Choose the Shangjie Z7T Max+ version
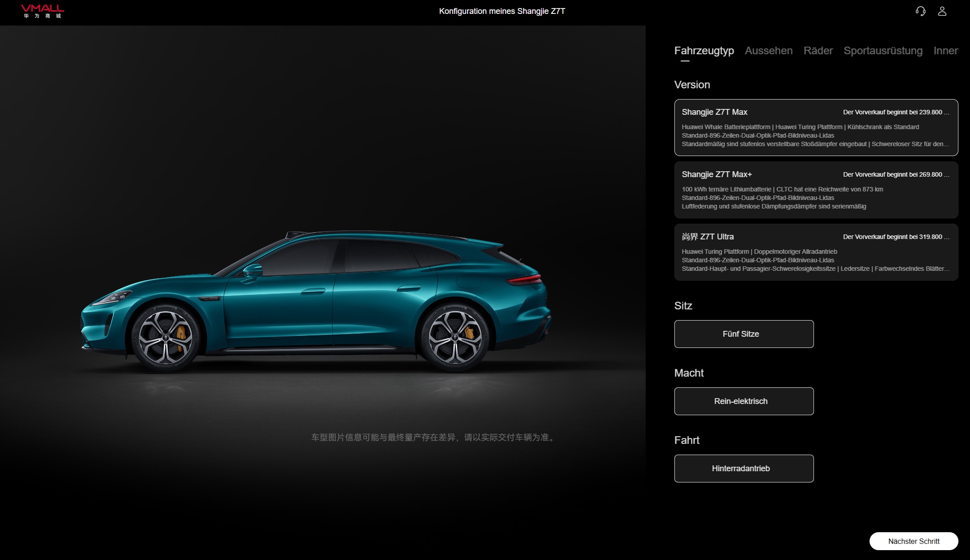The image size is (970, 560). pos(815,190)
